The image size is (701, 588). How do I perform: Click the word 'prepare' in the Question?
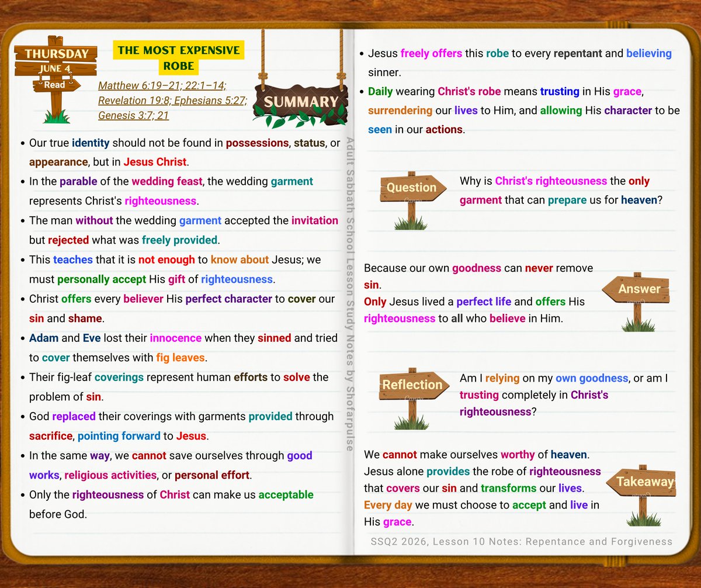(x=567, y=200)
